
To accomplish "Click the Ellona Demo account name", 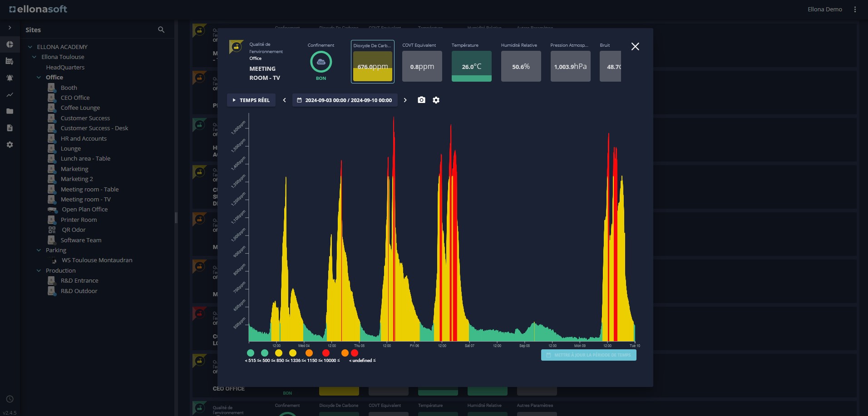I will click(x=824, y=10).
